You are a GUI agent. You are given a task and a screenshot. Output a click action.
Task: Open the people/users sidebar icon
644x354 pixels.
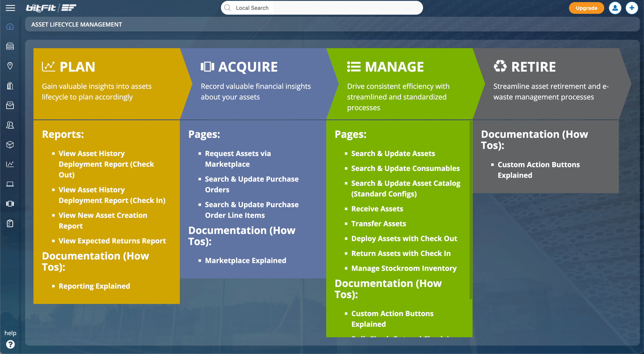pyautogui.click(x=10, y=125)
